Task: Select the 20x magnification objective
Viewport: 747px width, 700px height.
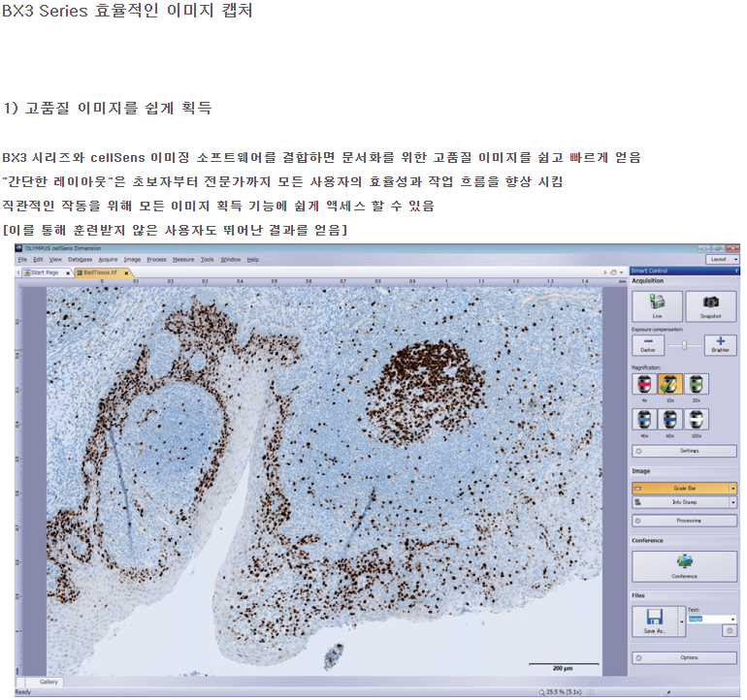Action: (695, 386)
